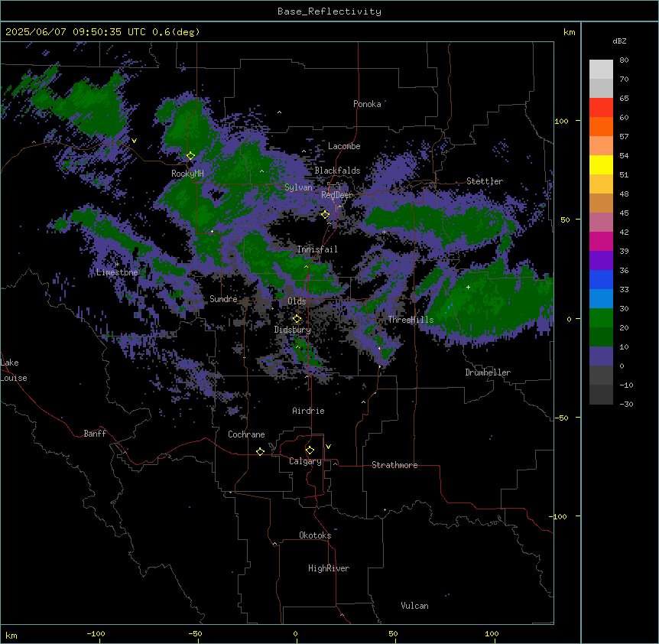
Task: Click the Lake Louise label
Action: 12,370
